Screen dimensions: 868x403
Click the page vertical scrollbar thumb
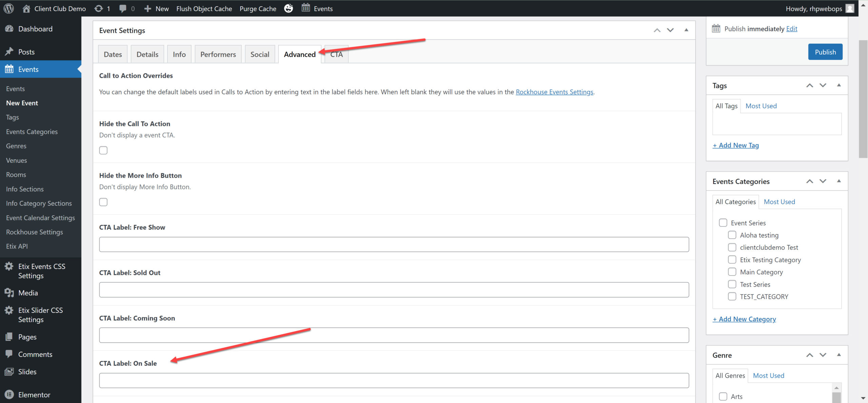(x=863, y=98)
